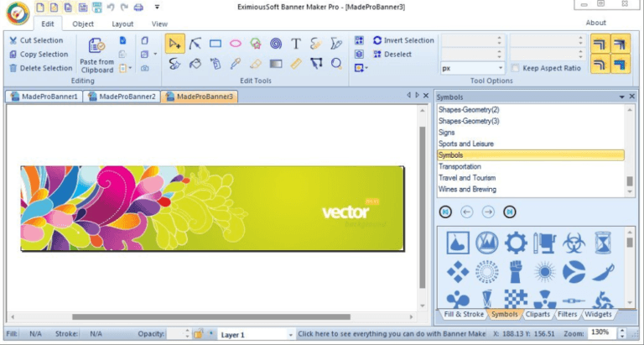The height and width of the screenshot is (345, 644).
Task: Select the Ellipse tool
Action: 236,44
